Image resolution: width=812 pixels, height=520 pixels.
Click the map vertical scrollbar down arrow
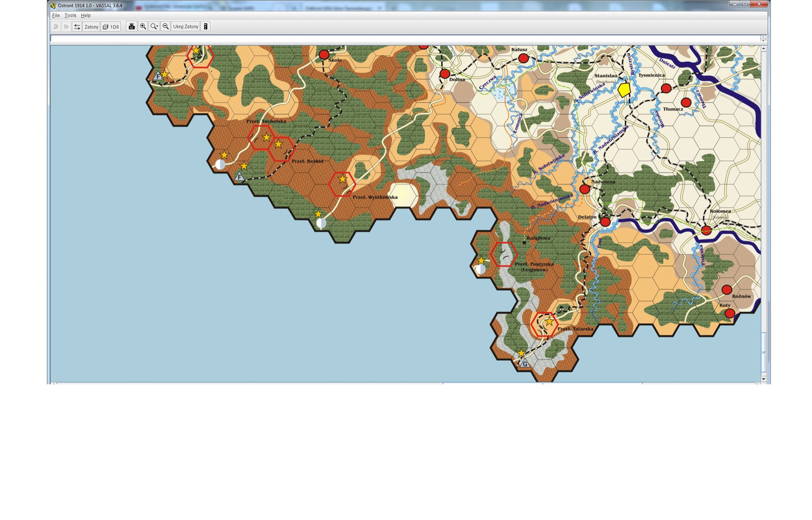[763, 378]
